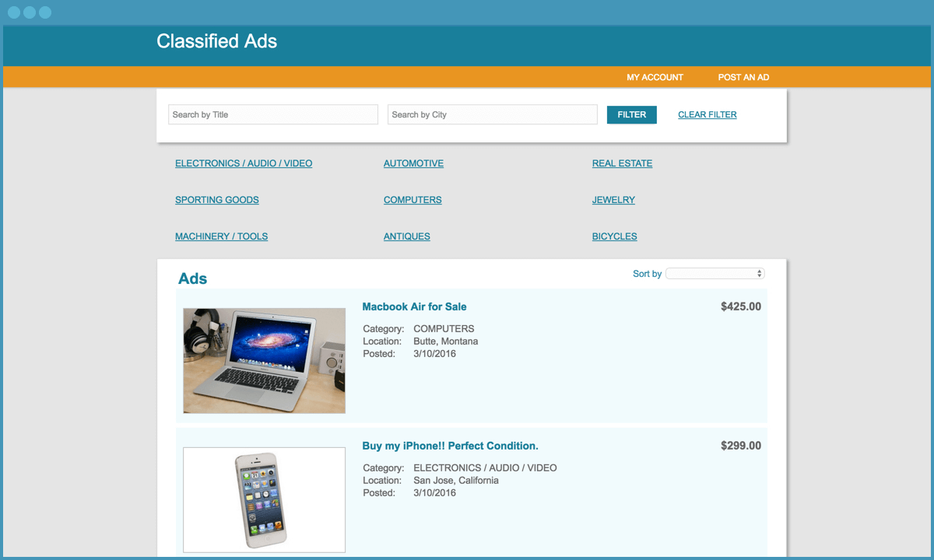Go to the Sporting Goods category
This screenshot has height=560, width=934.
216,200
